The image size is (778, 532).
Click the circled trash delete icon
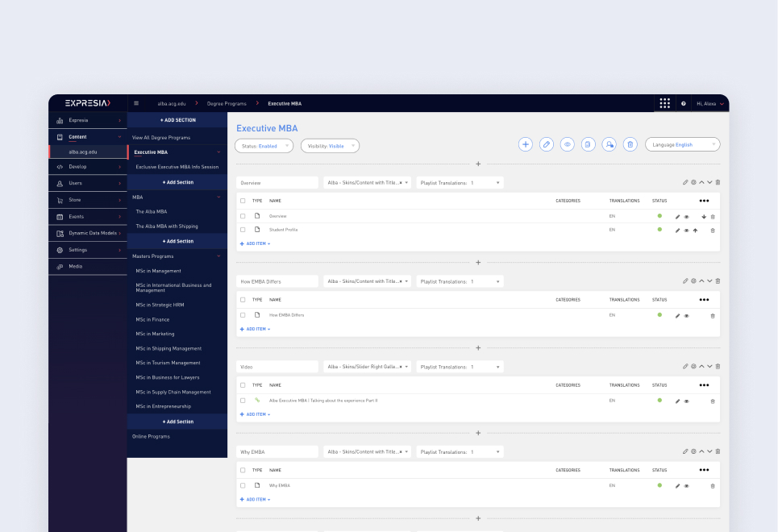point(630,144)
